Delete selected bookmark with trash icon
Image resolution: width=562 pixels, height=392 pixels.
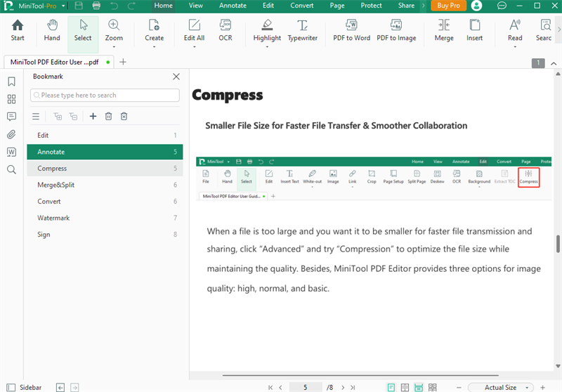[x=109, y=116]
